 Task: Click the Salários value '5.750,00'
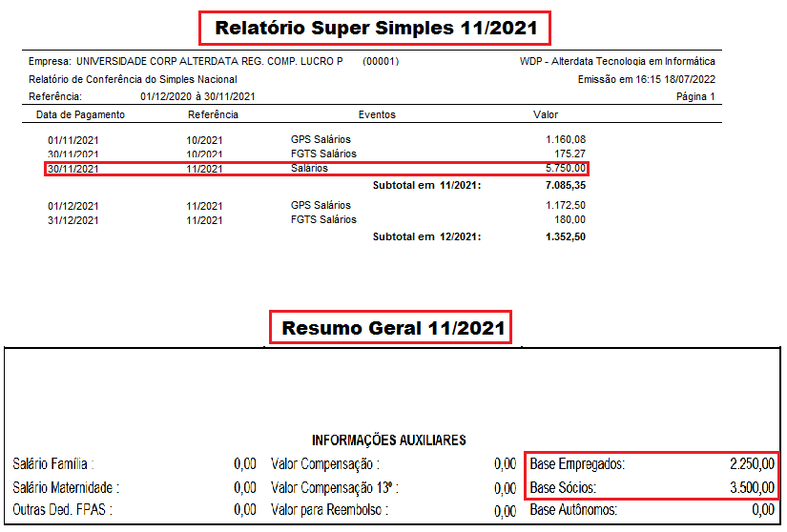(566, 169)
